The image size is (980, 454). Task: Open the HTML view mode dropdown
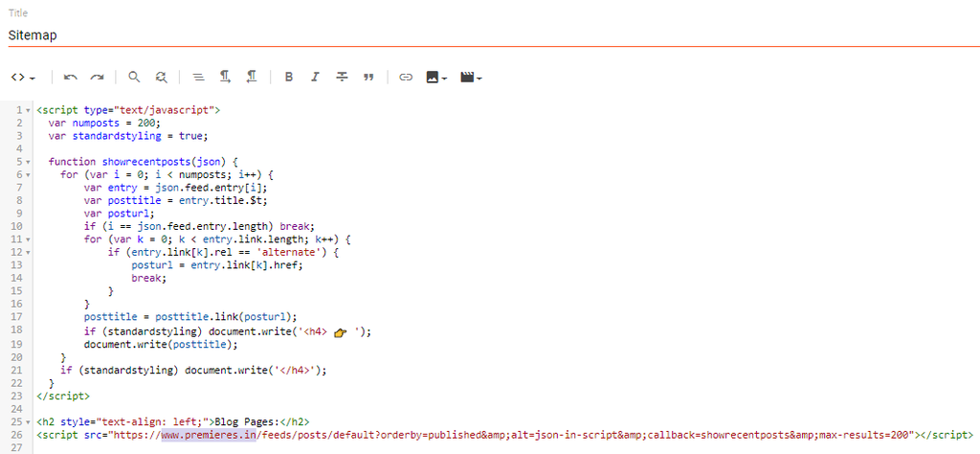[23, 78]
